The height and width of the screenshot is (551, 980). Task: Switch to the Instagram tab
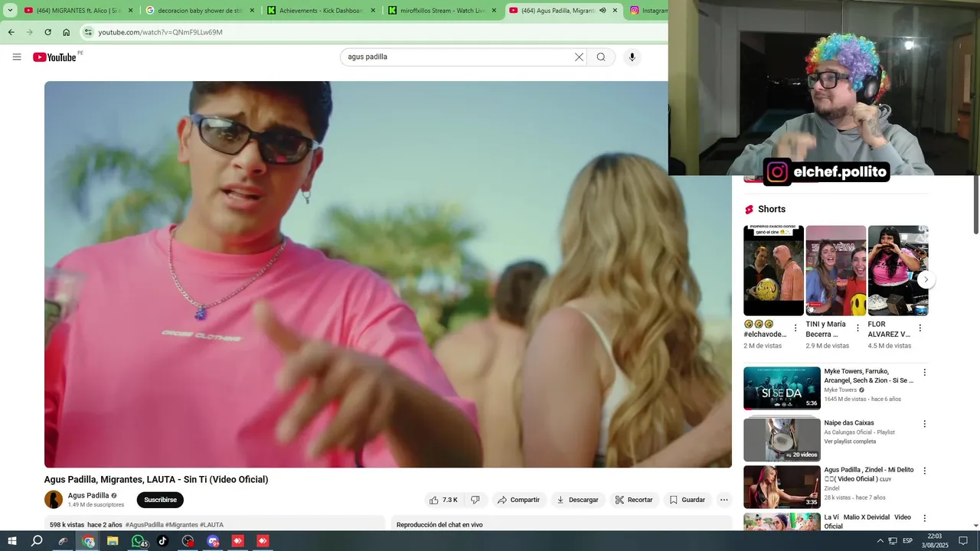tap(648, 11)
